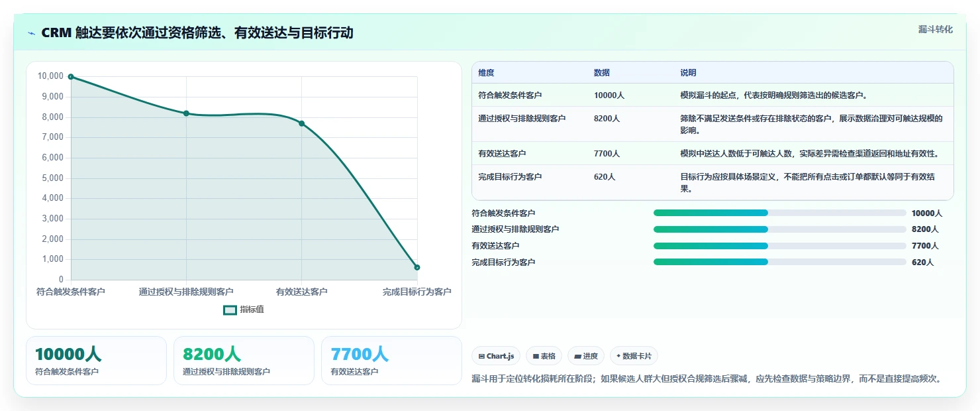Click the x-axis label 有效送达客户
This screenshot has height=411, width=980.
[301, 292]
